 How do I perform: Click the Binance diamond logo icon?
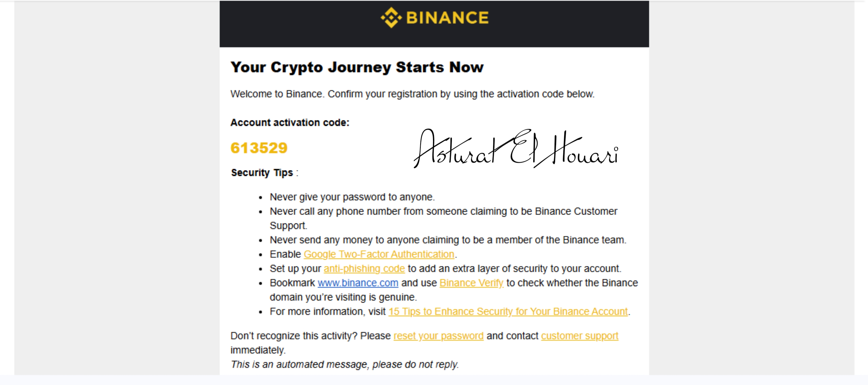(x=391, y=18)
